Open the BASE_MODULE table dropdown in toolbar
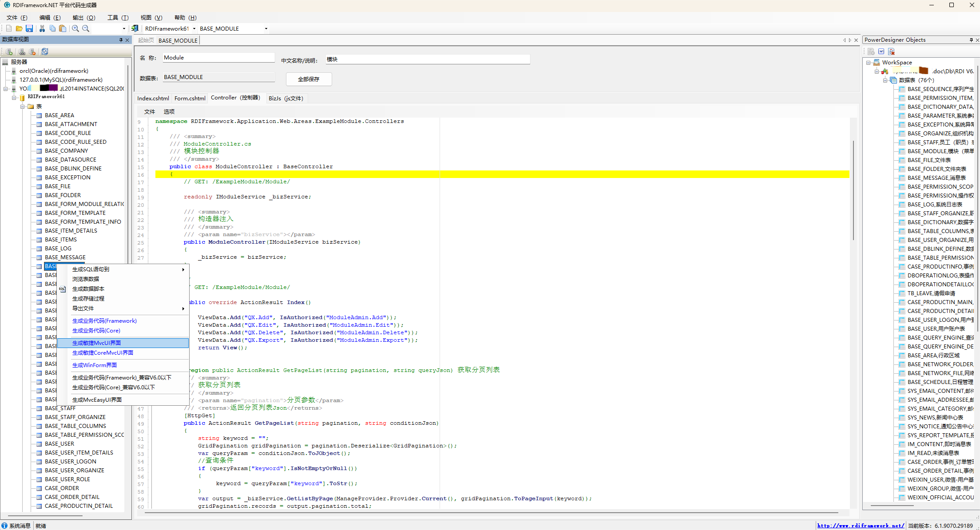The width and height of the screenshot is (980, 530). 266,29
